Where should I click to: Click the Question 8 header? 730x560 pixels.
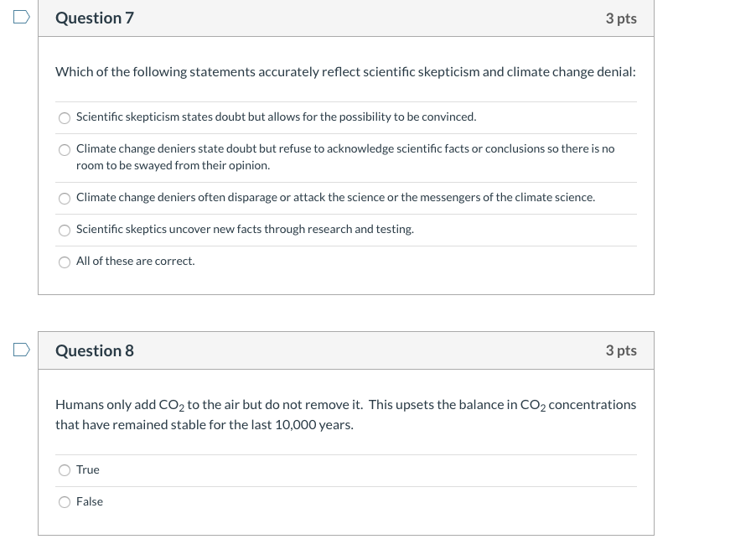pyautogui.click(x=95, y=350)
